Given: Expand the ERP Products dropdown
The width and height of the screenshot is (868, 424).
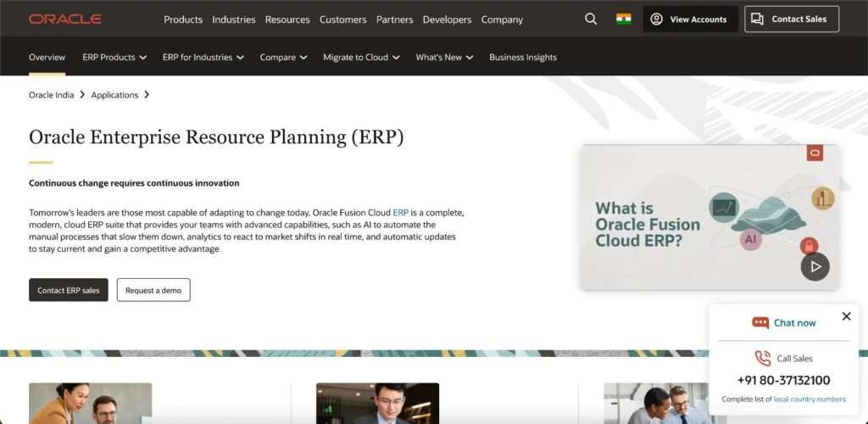Looking at the screenshot, I should coord(114,57).
